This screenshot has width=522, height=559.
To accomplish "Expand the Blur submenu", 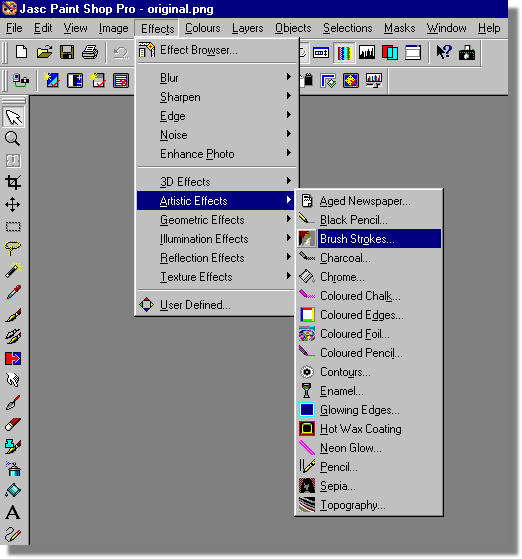I will 217,78.
